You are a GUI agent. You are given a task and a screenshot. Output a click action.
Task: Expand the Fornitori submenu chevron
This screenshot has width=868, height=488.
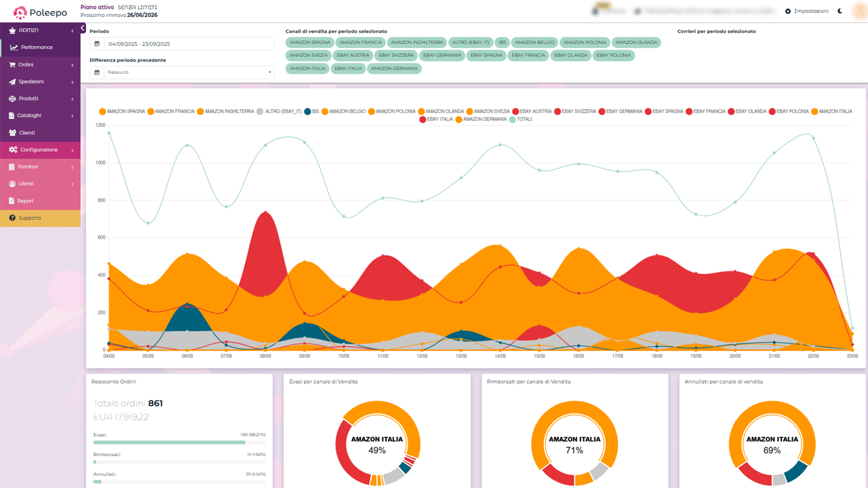click(x=73, y=167)
